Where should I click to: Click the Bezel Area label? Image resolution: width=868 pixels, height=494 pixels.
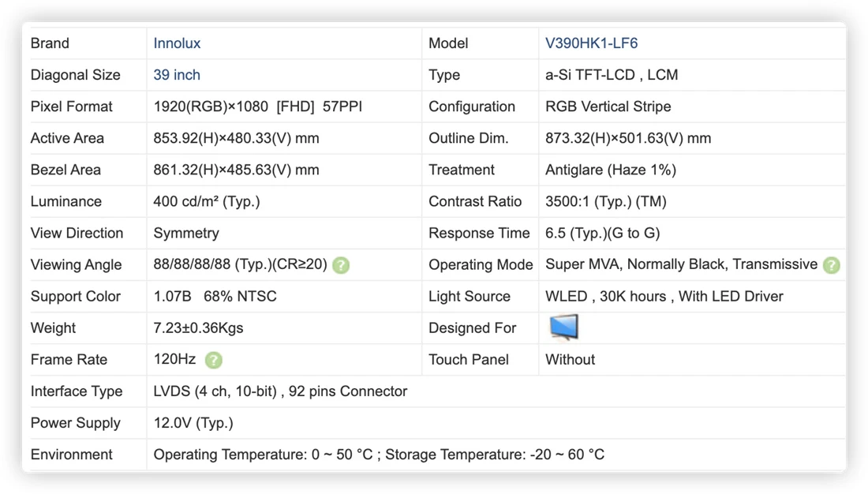coord(65,170)
